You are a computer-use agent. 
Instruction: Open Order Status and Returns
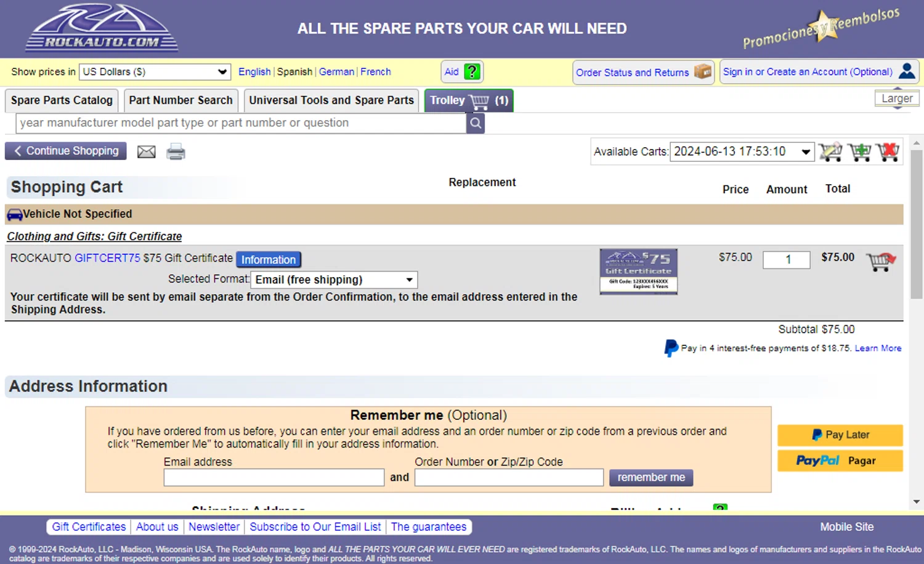point(643,73)
